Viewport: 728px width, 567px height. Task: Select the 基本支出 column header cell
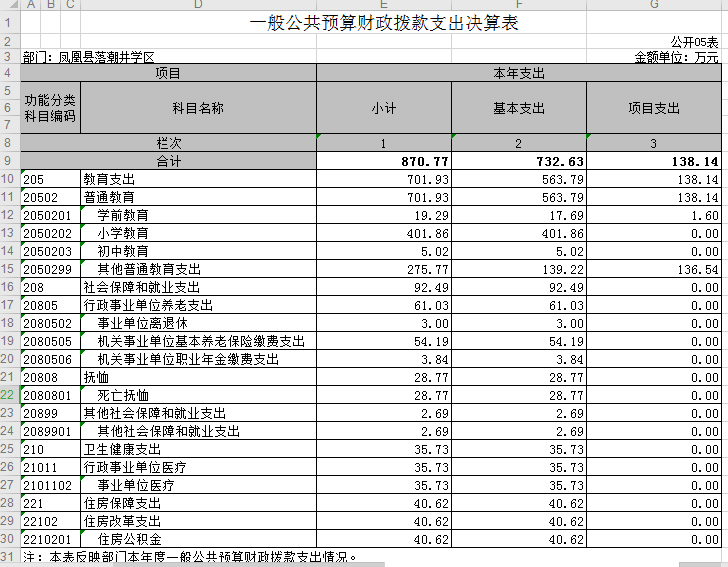(519, 108)
